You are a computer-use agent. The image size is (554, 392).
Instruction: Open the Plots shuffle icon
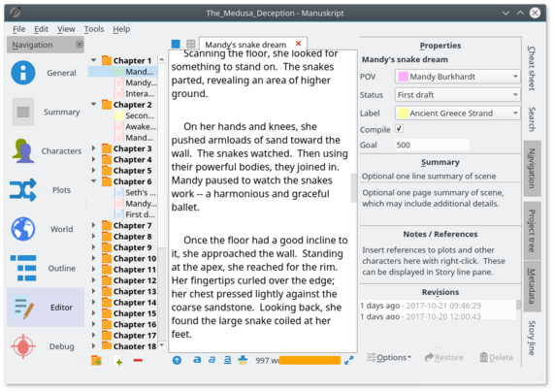click(x=23, y=190)
